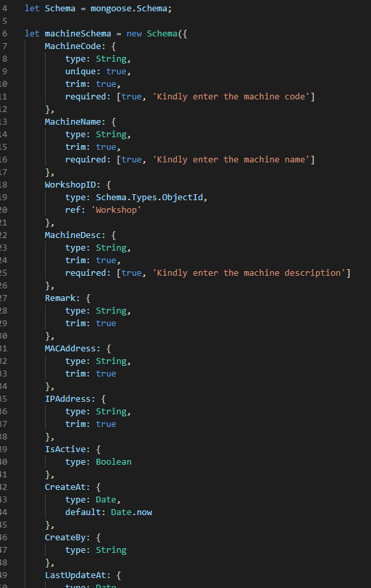The height and width of the screenshot is (588, 371).
Task: Click line number 8 in gutter
Action: [5, 59]
